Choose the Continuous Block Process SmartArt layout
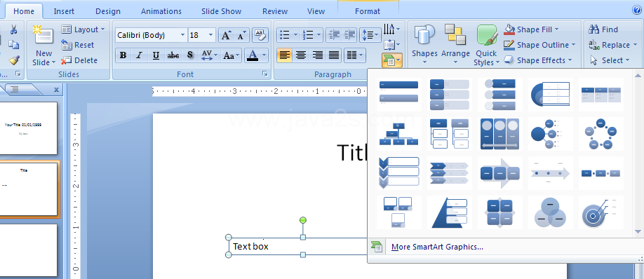The image size is (644, 279). 500,173
